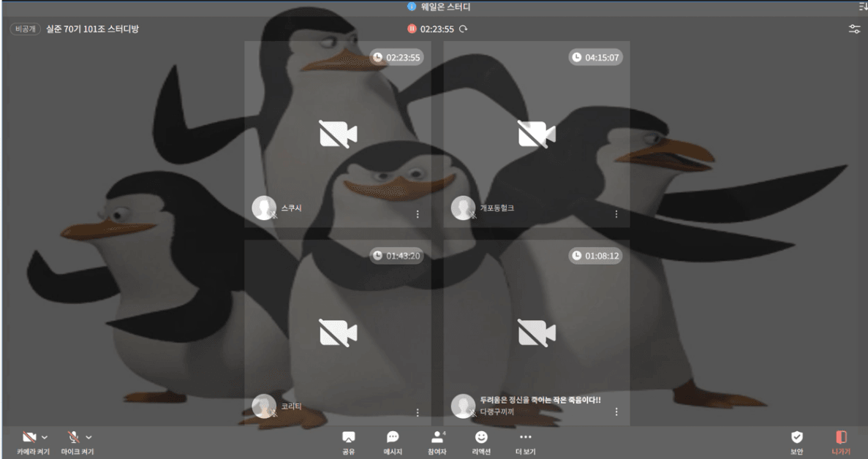Click 스쿠시's profile avatar
Image resolution: width=868 pixels, height=459 pixels.
(264, 208)
